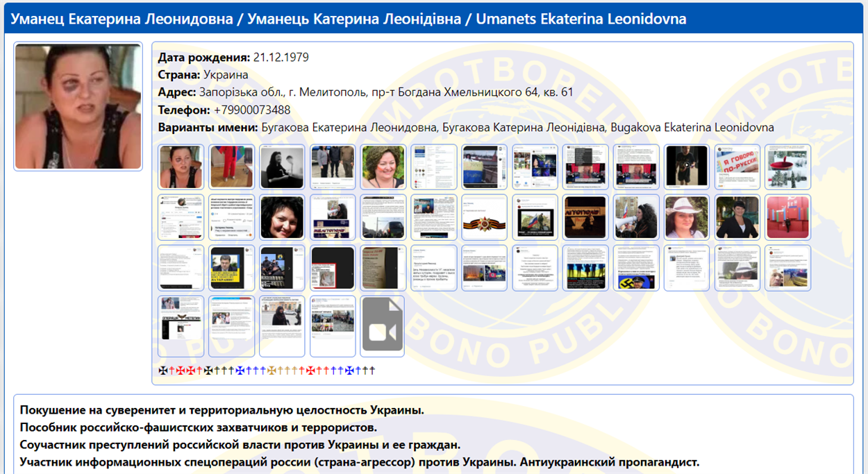Open thumbnail with blue-yellow flag photo
Viewport: 868px width, 474px height.
484,167
